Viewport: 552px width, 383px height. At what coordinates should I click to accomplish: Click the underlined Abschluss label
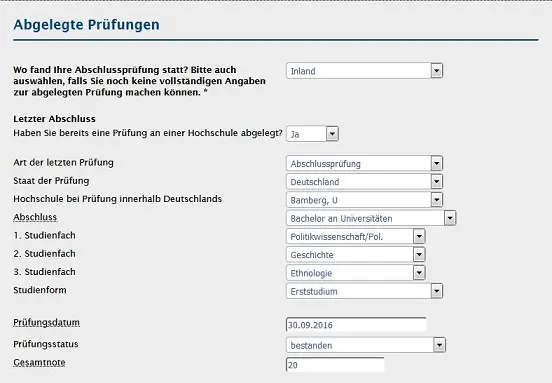pos(35,217)
